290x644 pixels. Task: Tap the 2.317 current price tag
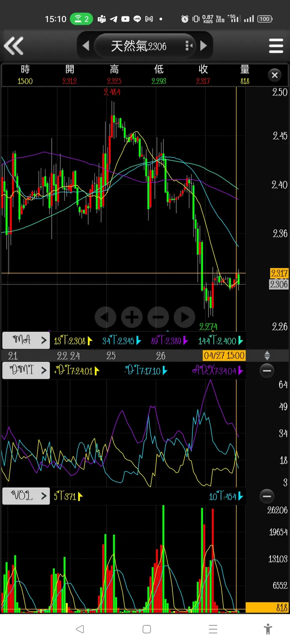(x=279, y=273)
